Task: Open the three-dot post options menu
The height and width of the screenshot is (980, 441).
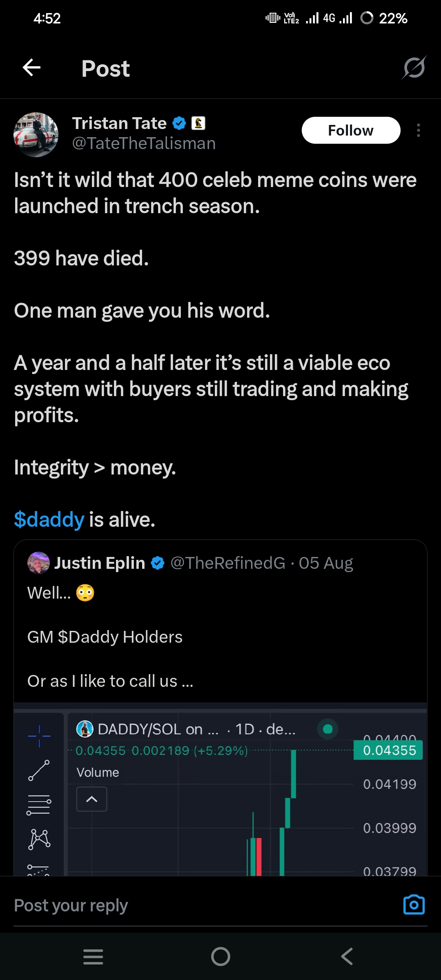Action: click(x=418, y=130)
